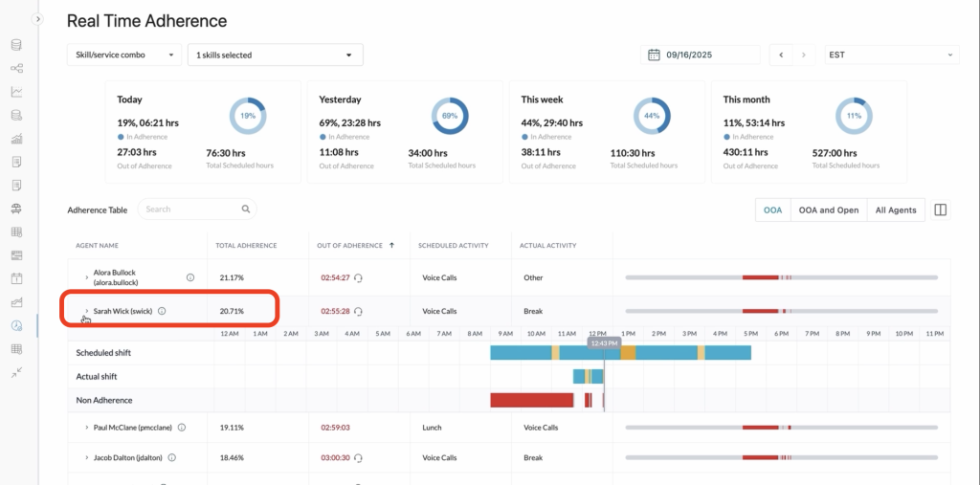Click the hierarchy tree icon in the sidebar
The image size is (980, 485).
click(x=16, y=69)
